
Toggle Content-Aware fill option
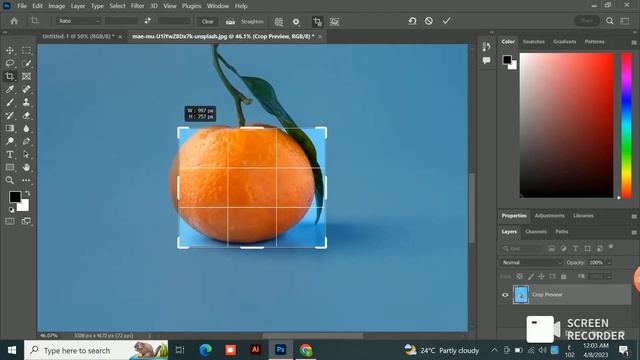pyautogui.click(x=334, y=22)
